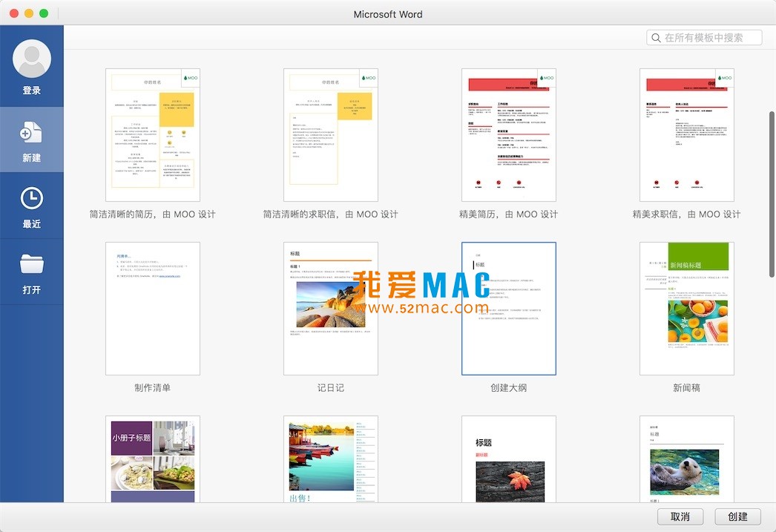
Task: Click the 新闻稿 caption text
Action: 687,388
